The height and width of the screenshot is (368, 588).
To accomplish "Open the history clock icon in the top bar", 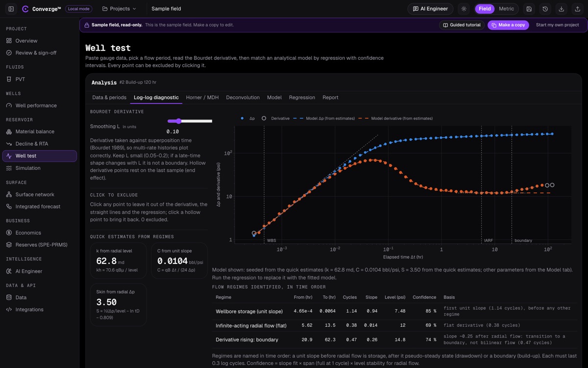I will pos(545,9).
